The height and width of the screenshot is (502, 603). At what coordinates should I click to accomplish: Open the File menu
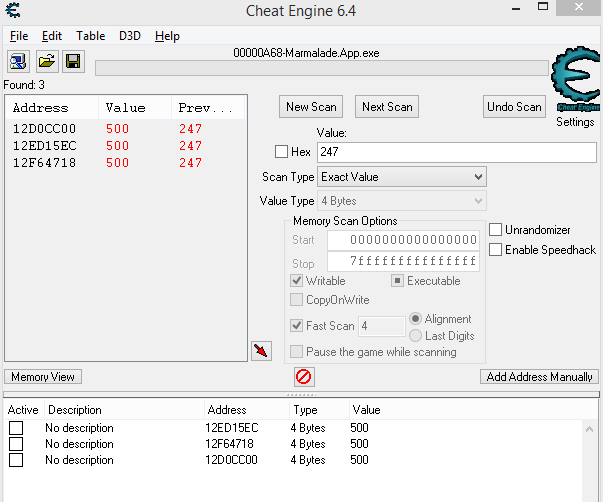(x=19, y=36)
